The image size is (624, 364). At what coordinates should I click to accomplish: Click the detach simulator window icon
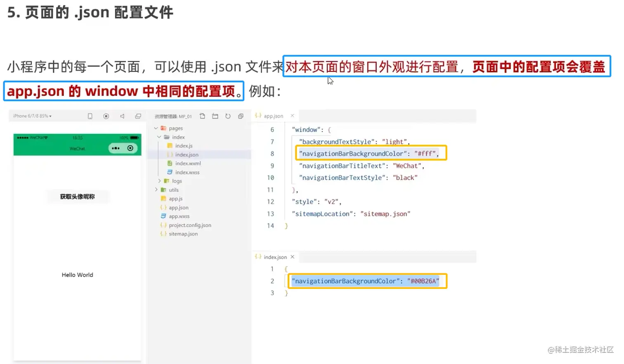click(x=138, y=116)
